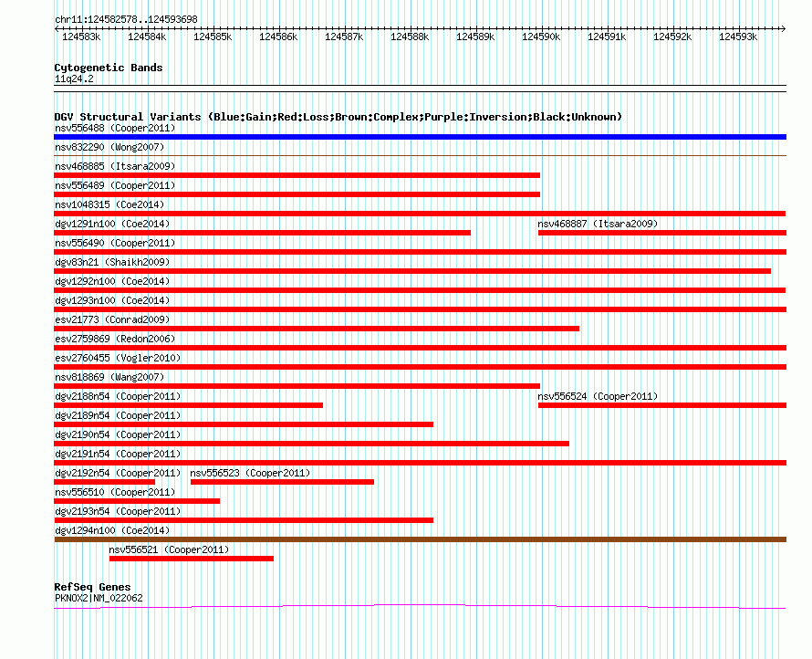Click the red bar under nsv556521

191,559
